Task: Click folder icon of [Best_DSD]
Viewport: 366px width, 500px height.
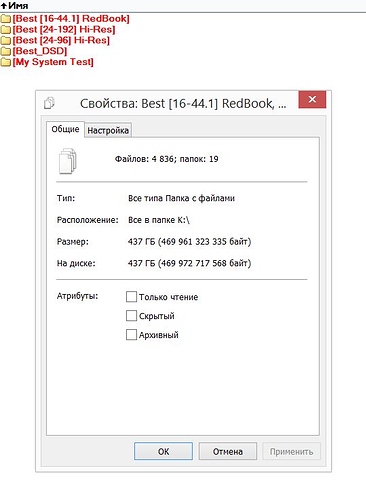Action: (6, 51)
